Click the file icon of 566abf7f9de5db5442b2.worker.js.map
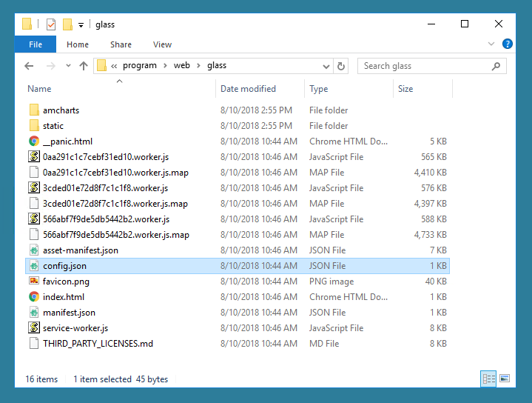Viewport: 532px width, 403px height. coord(34,234)
